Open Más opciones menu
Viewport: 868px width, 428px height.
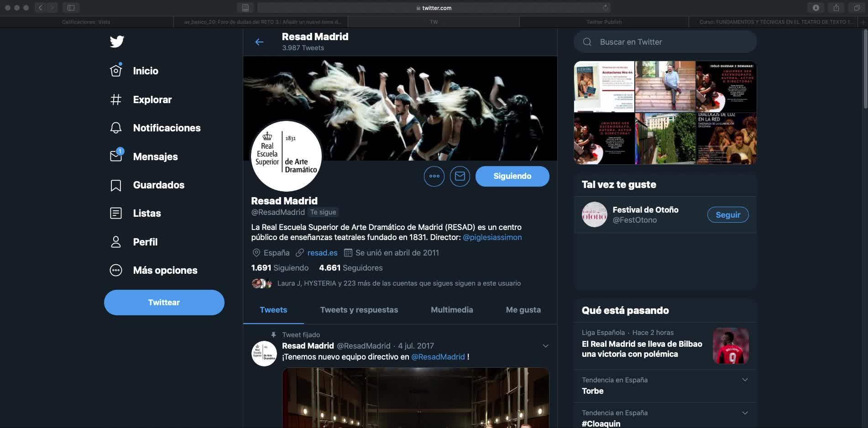153,270
